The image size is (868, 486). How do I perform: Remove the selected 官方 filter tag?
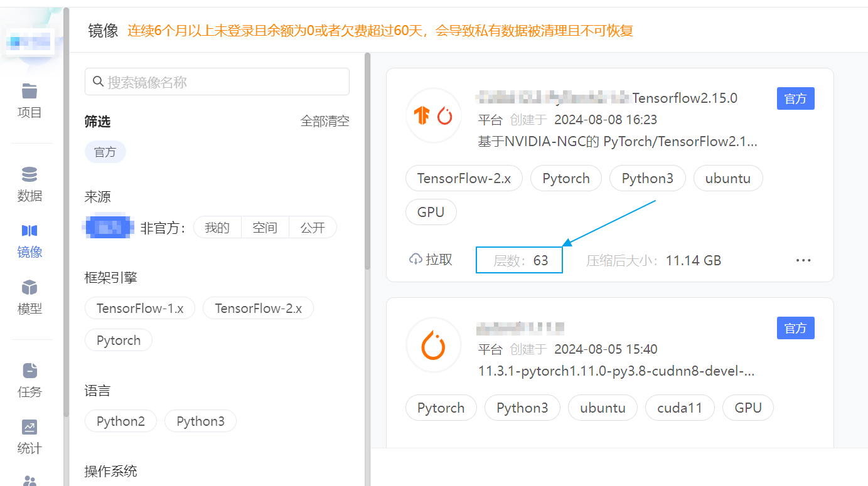[x=105, y=152]
